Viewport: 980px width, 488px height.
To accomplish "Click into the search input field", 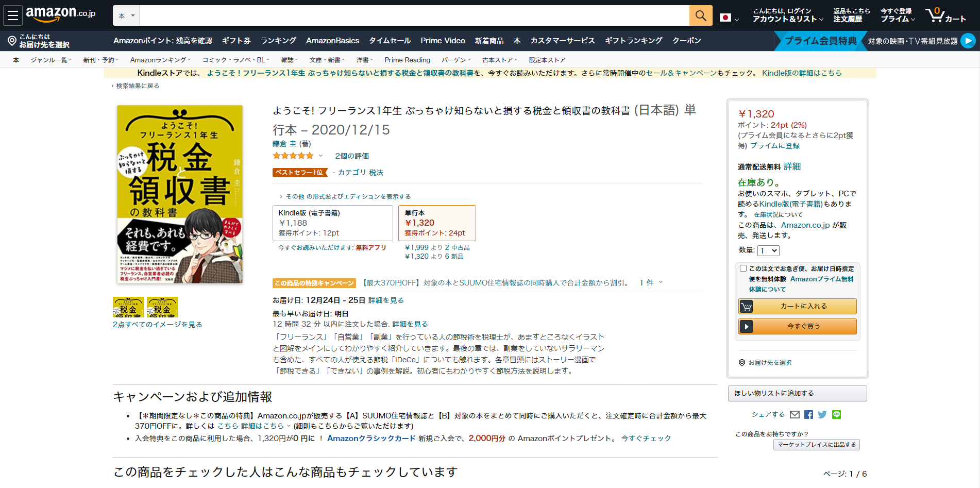I will click(414, 15).
